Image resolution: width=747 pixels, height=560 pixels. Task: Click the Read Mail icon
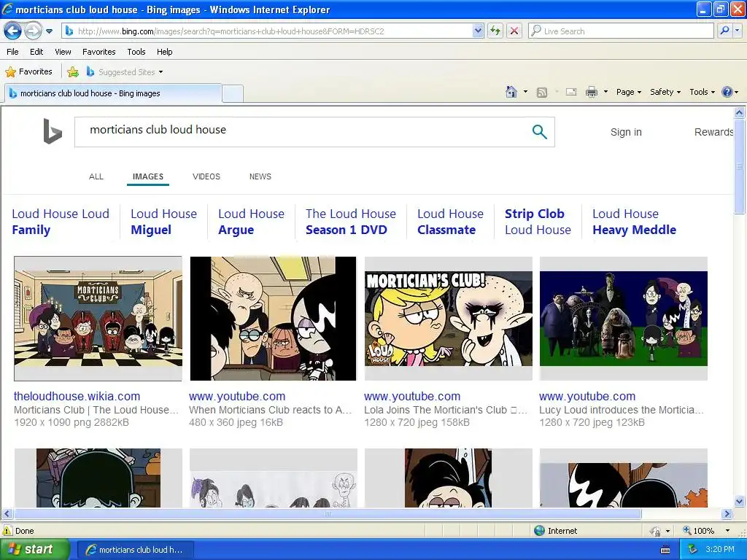point(571,92)
